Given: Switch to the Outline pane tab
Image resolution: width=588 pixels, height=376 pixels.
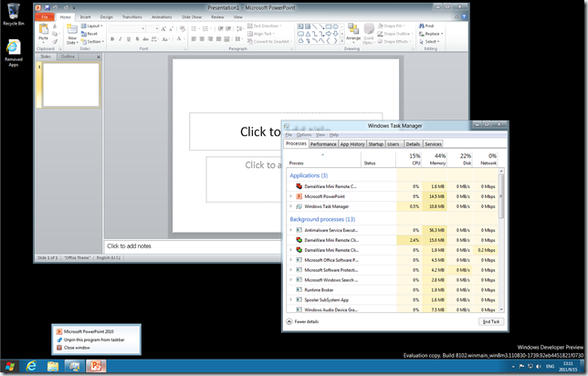Looking at the screenshot, I should pyautogui.click(x=68, y=57).
